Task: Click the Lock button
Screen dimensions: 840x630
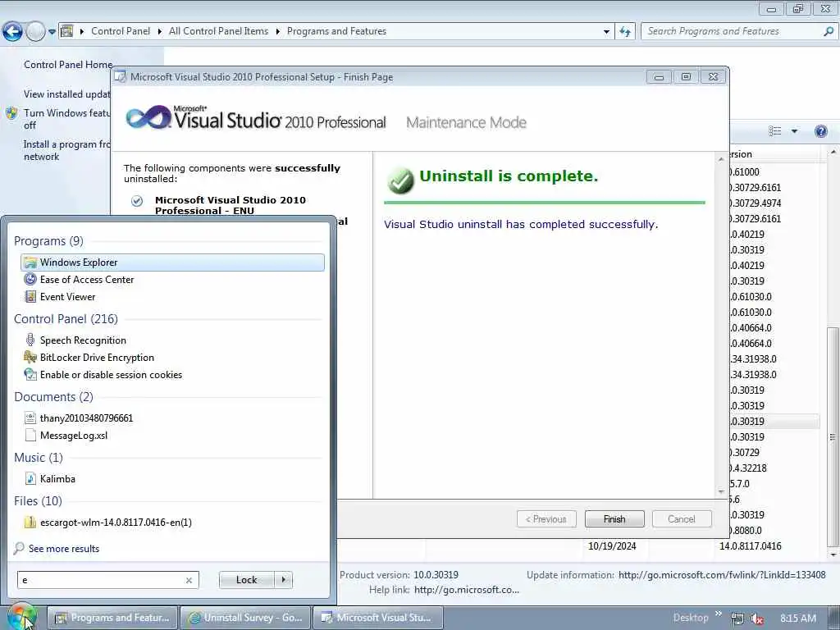Action: coord(246,580)
